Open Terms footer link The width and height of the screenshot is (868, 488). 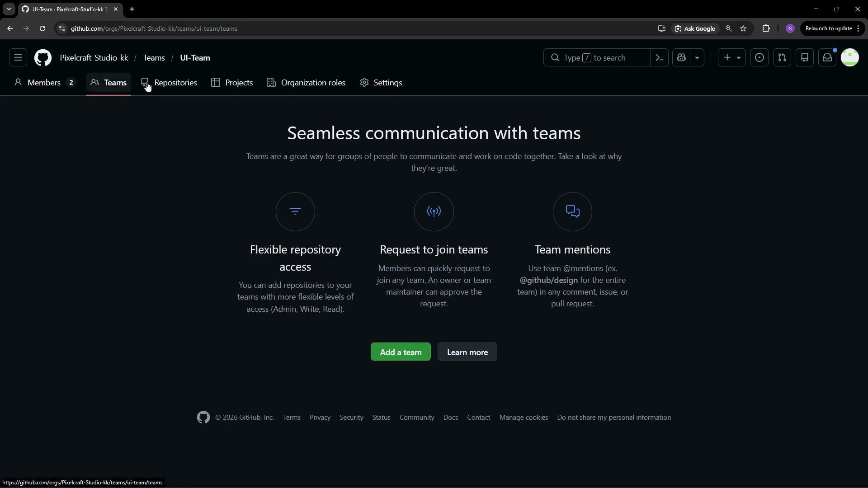coord(292,418)
